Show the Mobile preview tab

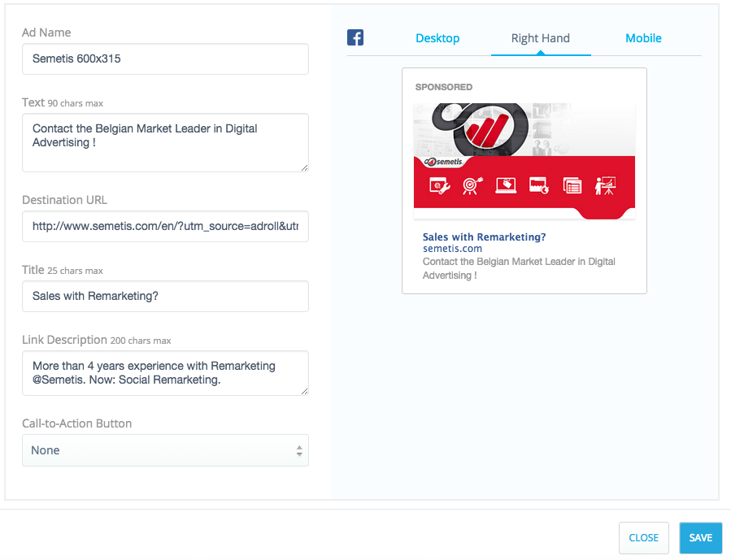click(643, 38)
